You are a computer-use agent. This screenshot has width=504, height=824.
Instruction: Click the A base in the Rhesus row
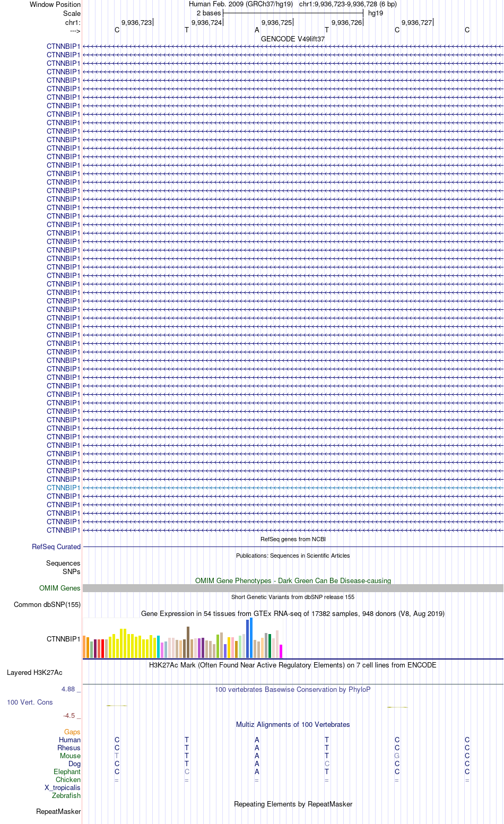click(257, 748)
